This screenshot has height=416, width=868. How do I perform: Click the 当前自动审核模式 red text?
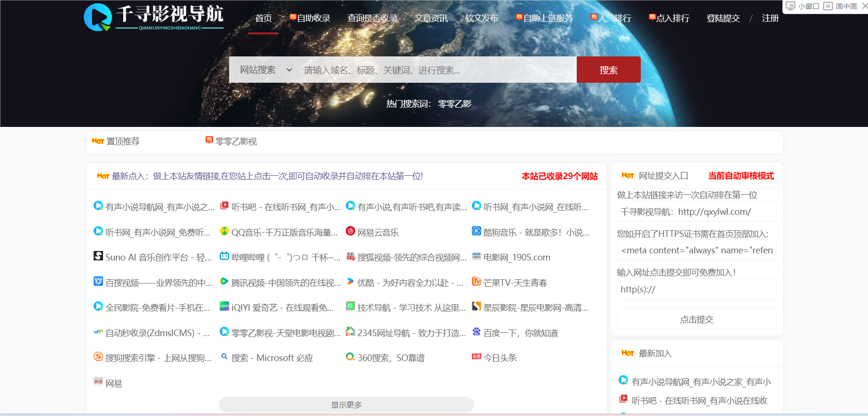[741, 176]
